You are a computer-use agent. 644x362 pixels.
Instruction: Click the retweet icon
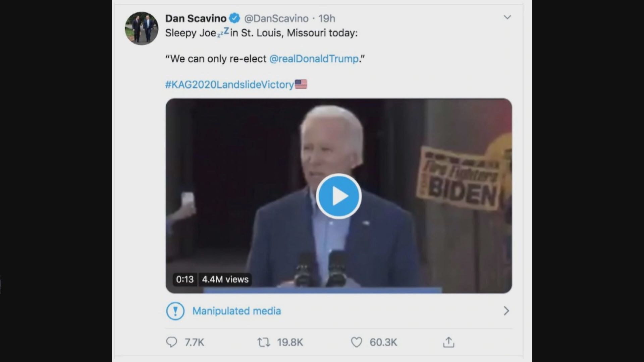click(x=264, y=342)
